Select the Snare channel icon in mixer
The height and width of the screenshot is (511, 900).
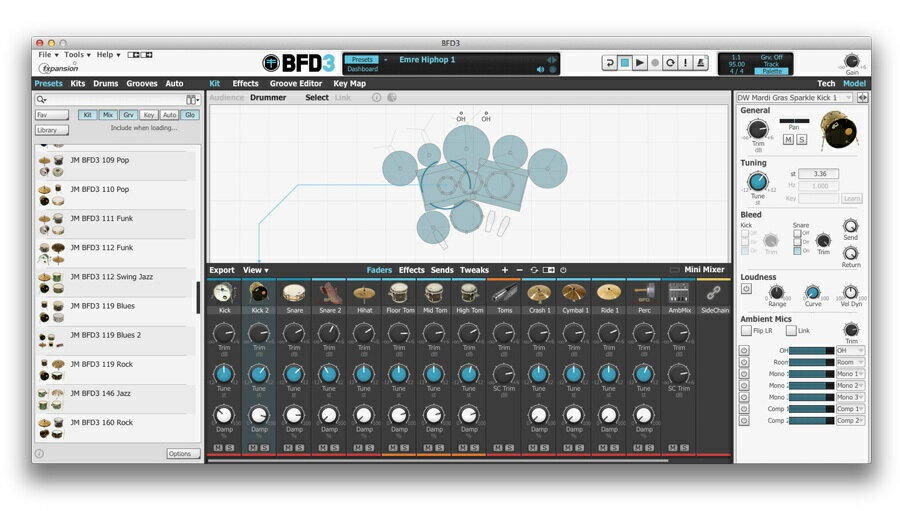pos(294,293)
